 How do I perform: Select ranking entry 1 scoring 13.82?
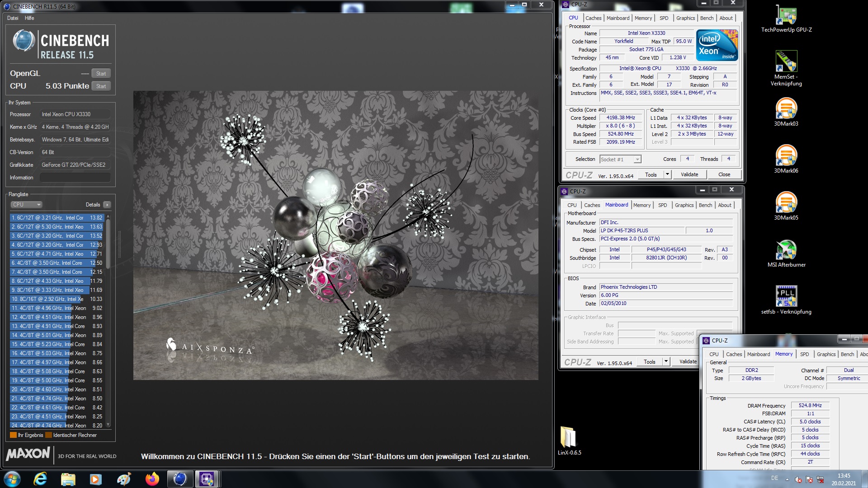tap(57, 218)
